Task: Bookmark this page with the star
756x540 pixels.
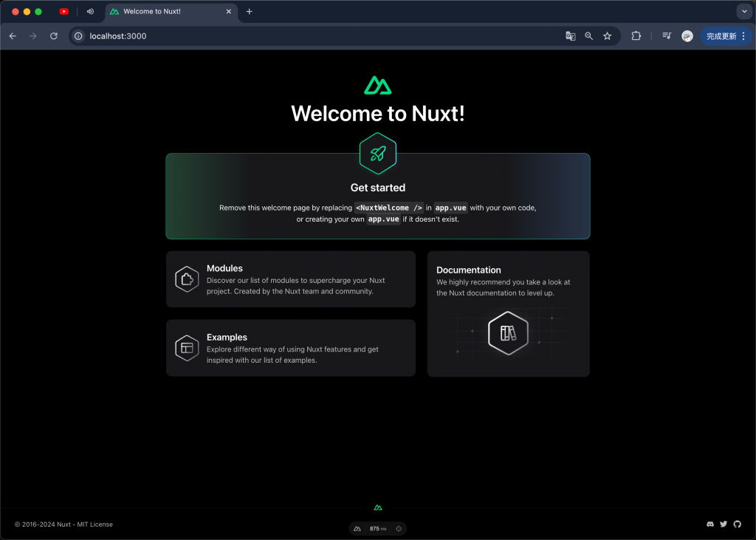Action: click(608, 36)
